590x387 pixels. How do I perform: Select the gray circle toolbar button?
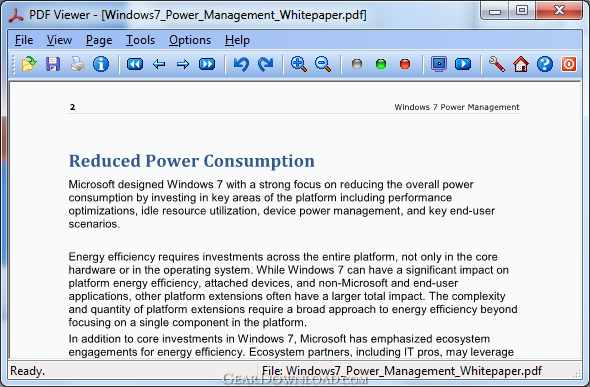357,64
